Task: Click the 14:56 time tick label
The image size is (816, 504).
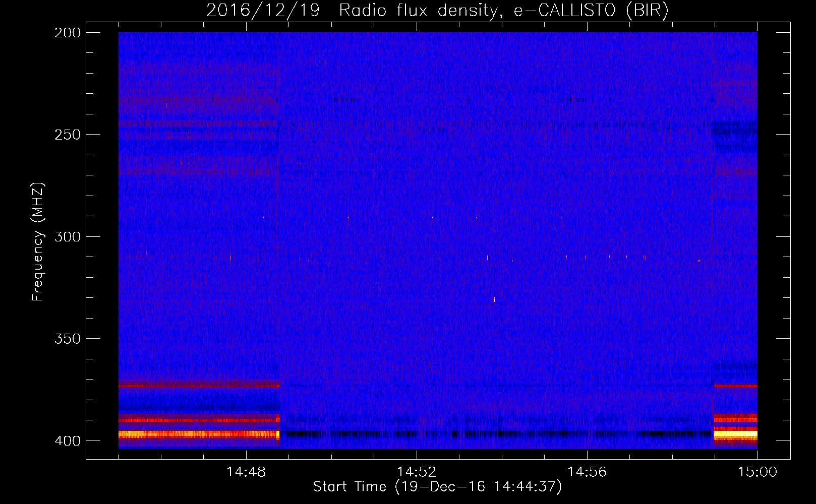Action: click(587, 472)
